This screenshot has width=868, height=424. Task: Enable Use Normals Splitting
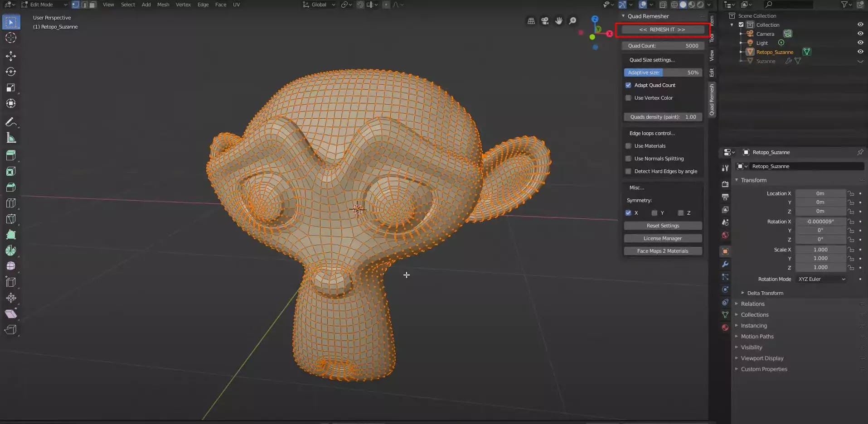point(628,159)
